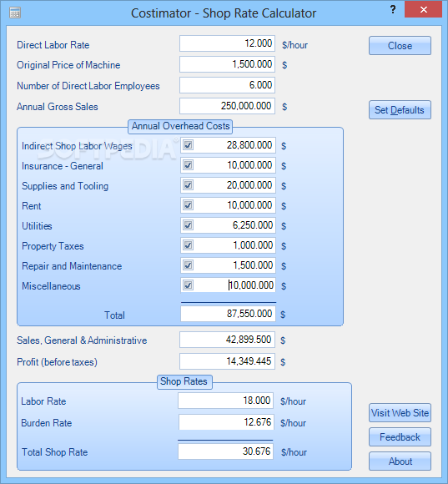Click the Set Defaults button
The image size is (448, 484).
click(400, 110)
